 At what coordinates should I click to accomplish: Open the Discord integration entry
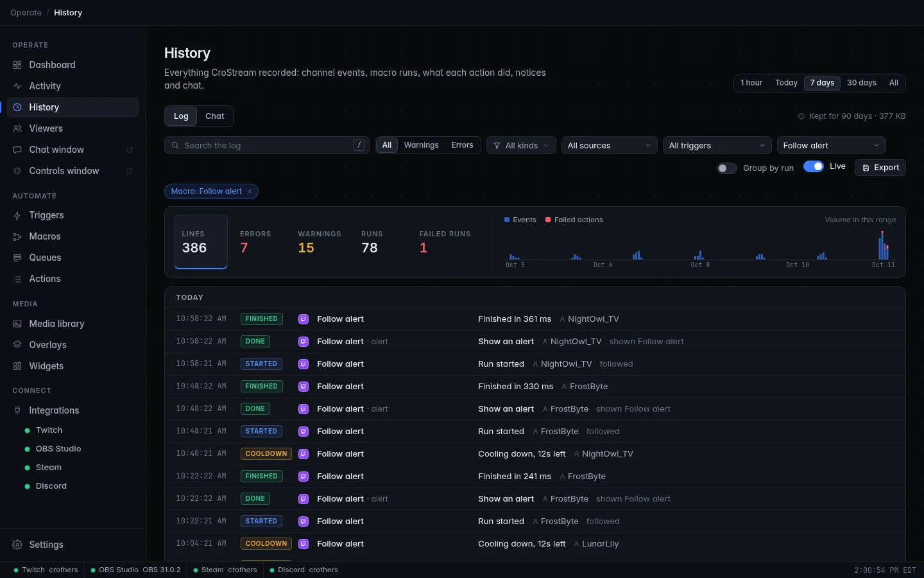tap(51, 486)
